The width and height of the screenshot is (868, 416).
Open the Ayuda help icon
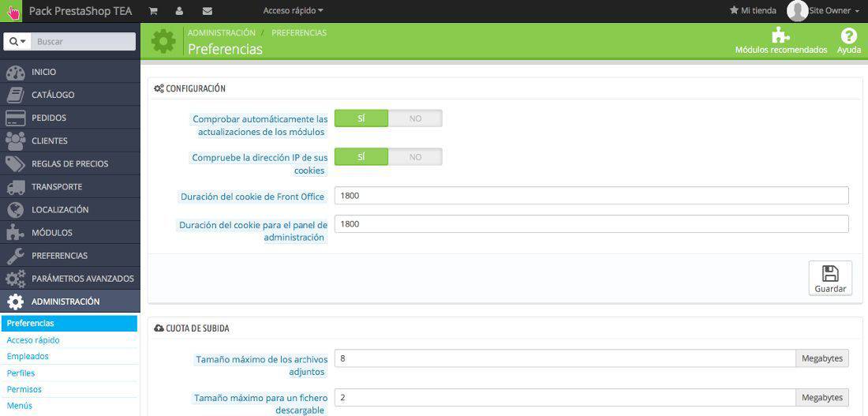click(x=848, y=36)
